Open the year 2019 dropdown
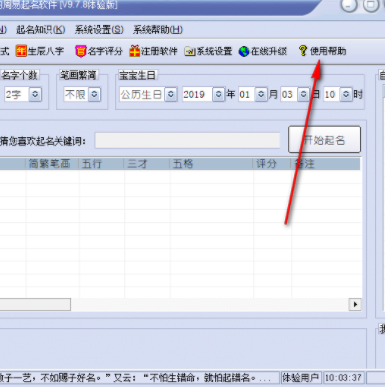This screenshot has height=387, width=385. click(x=218, y=94)
